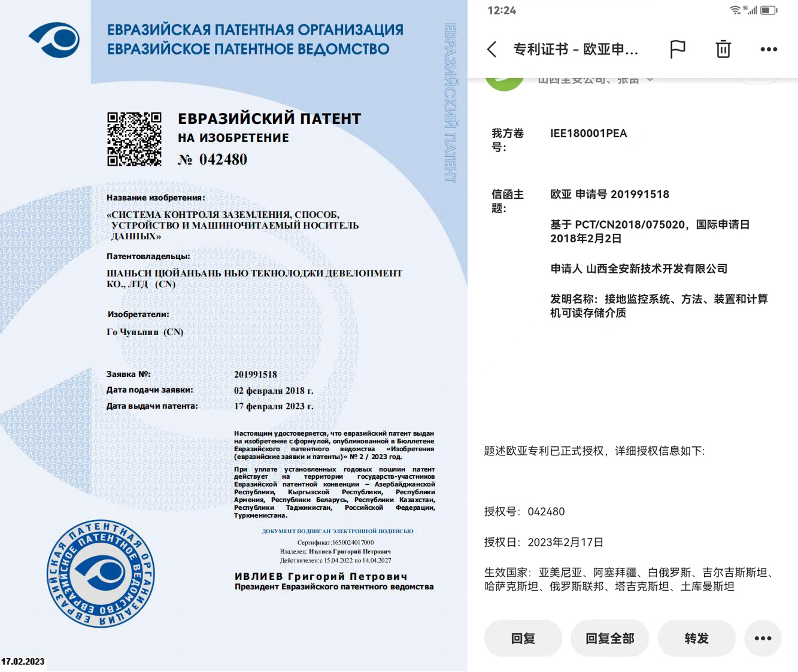Select 授权号: 042480 line
The height and width of the screenshot is (672, 798).
point(524,512)
